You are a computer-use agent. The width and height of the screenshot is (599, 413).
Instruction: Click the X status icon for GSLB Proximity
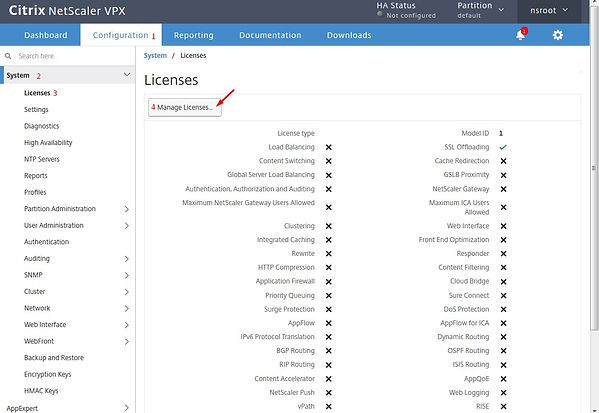tap(503, 175)
